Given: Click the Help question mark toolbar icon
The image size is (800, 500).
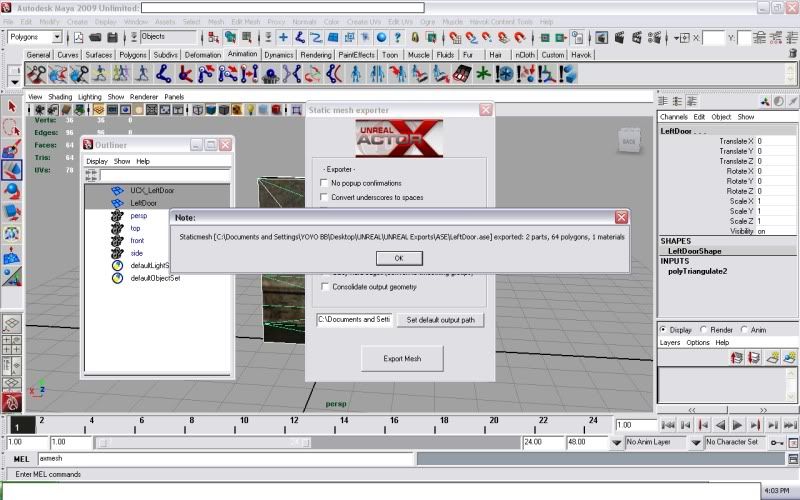Looking at the screenshot, I should [397, 37].
